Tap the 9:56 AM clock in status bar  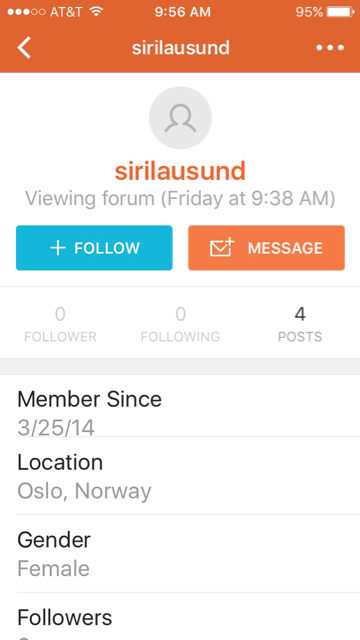(x=182, y=12)
